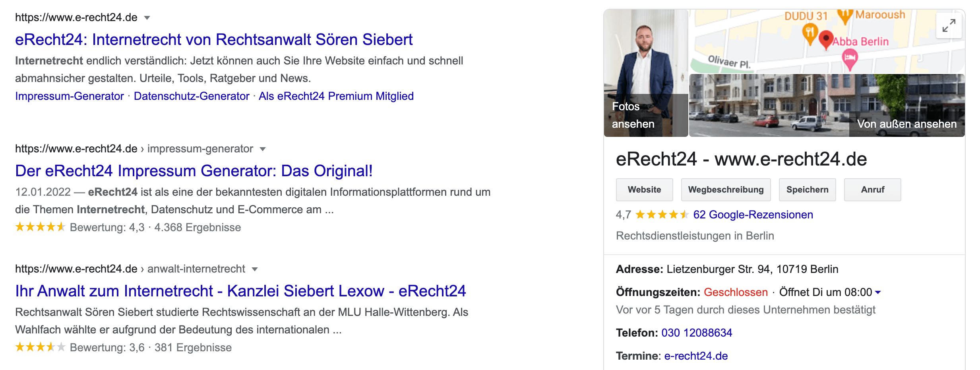Viewport: 980px width, 370px height.
Task: Click the Maroush restaurant map marker
Action: [x=845, y=16]
